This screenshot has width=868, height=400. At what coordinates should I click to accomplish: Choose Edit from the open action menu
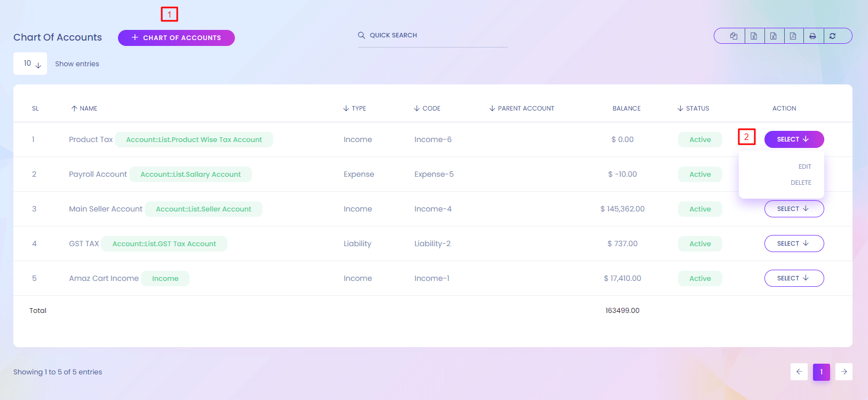[804, 167]
